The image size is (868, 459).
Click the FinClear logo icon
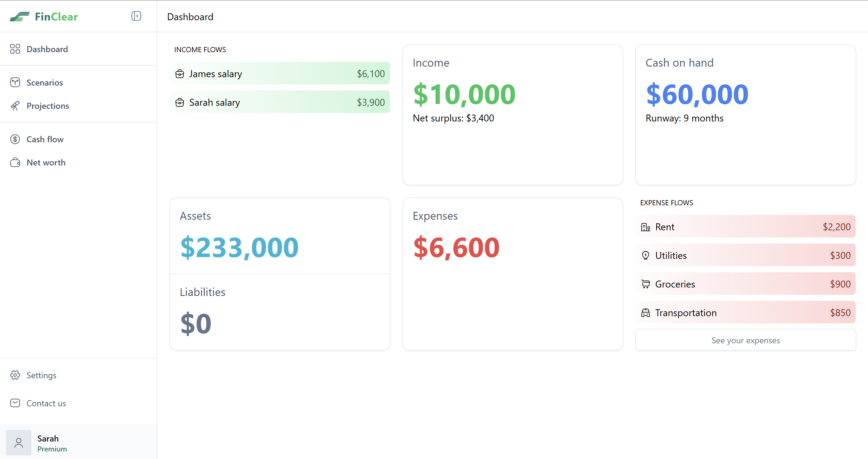(20, 17)
